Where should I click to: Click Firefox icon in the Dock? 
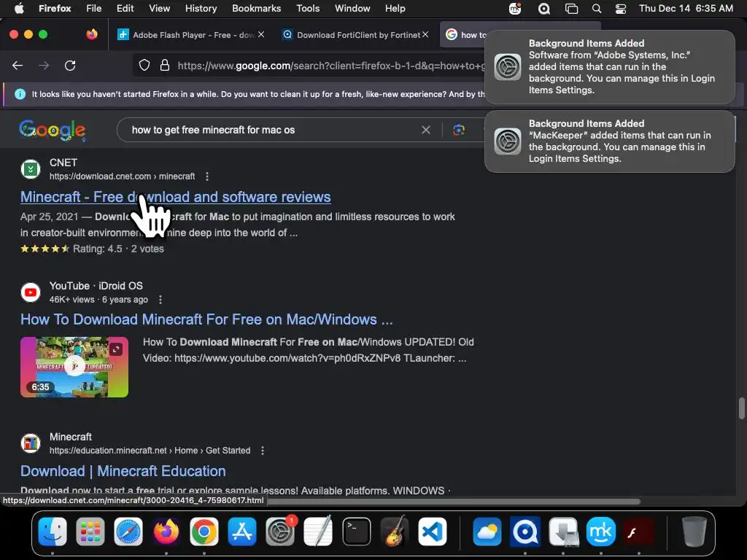166,532
